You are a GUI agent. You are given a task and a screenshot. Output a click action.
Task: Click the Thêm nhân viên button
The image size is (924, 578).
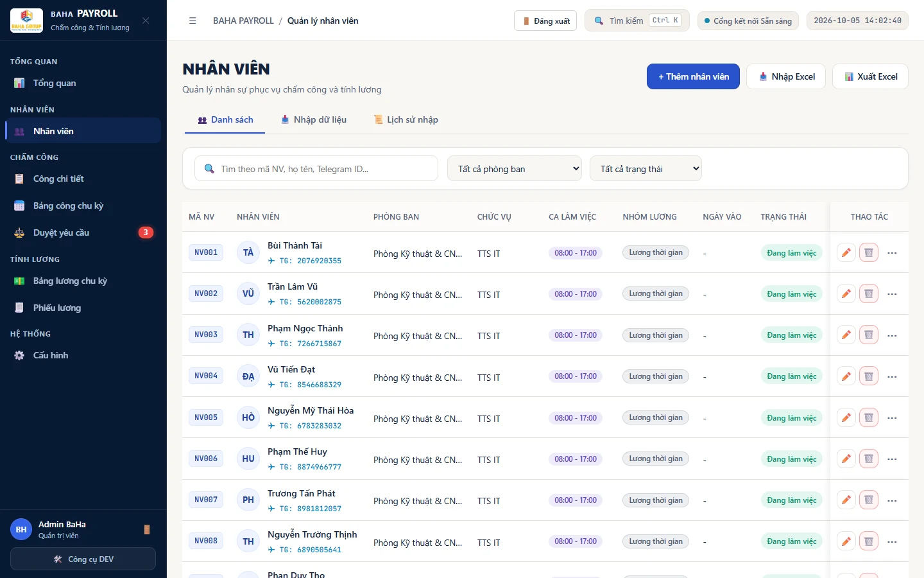(693, 76)
